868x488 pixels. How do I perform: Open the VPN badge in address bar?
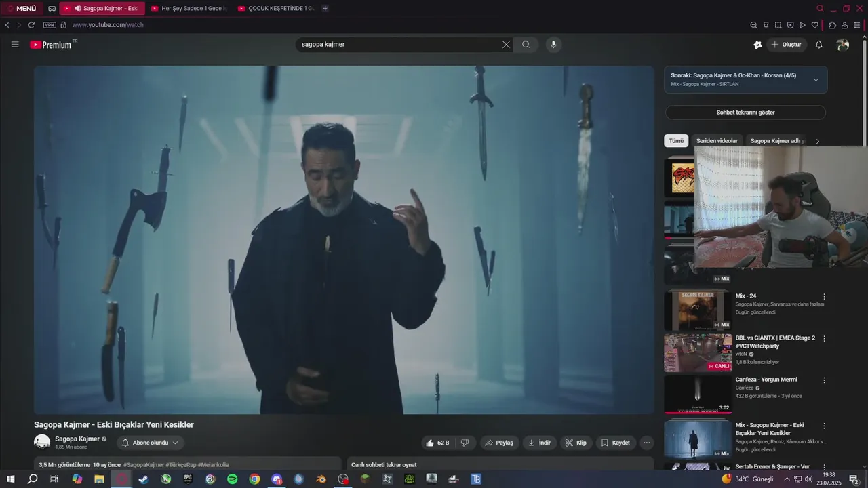point(50,25)
